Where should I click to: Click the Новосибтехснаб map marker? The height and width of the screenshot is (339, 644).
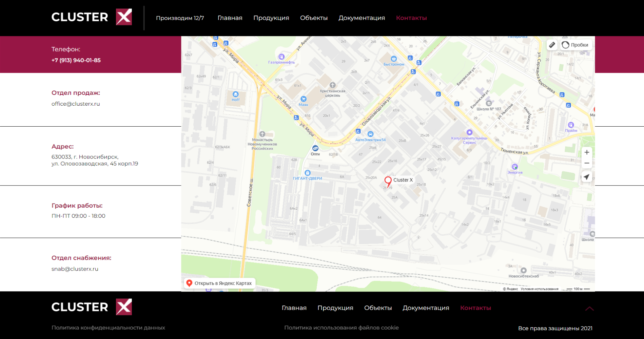pos(524,270)
